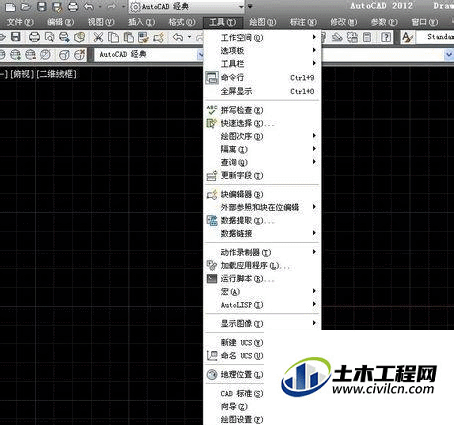
Task: Click the Plot Preview magnifier icon
Action: pos(49,37)
